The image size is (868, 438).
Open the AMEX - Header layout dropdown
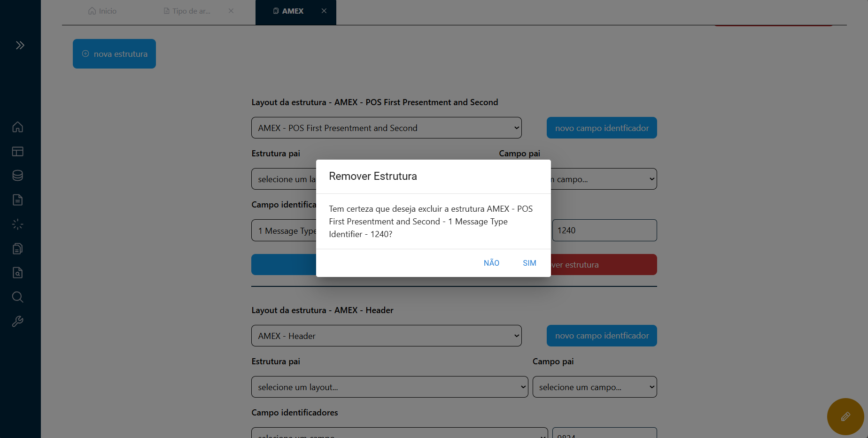386,336
